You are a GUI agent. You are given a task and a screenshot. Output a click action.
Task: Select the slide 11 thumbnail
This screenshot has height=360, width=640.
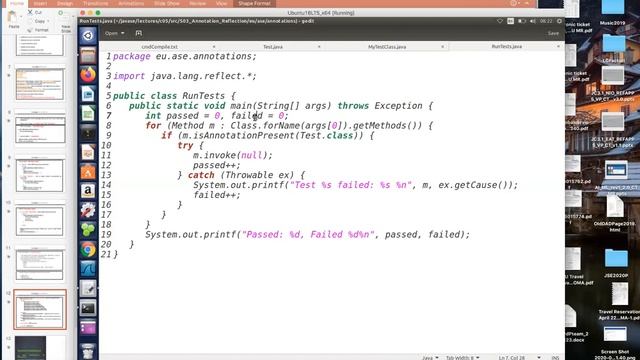40,265
